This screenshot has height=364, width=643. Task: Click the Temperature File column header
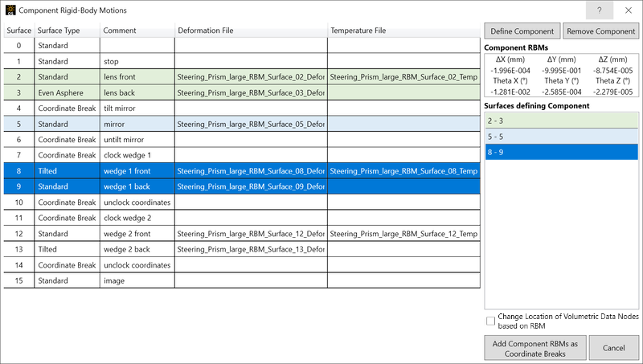(404, 31)
